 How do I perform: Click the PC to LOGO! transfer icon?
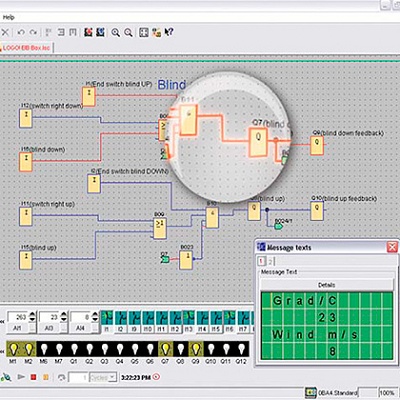(x=88, y=32)
